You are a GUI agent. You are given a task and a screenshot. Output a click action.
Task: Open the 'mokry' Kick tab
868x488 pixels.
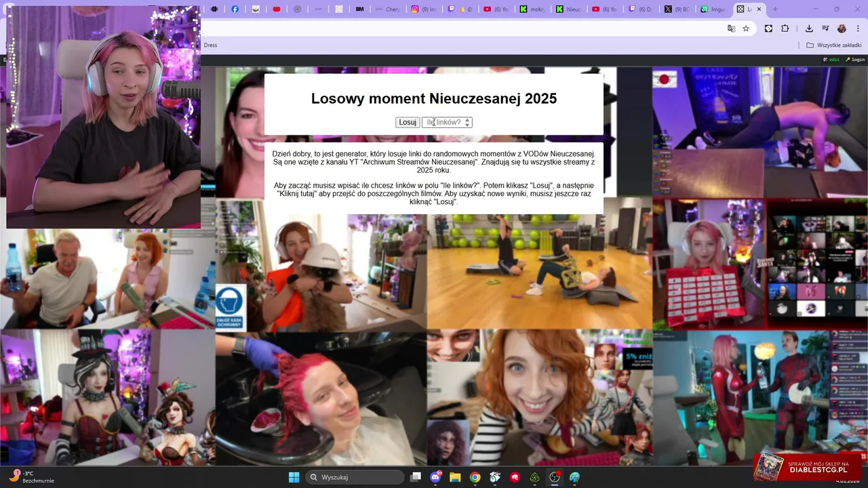pos(533,9)
